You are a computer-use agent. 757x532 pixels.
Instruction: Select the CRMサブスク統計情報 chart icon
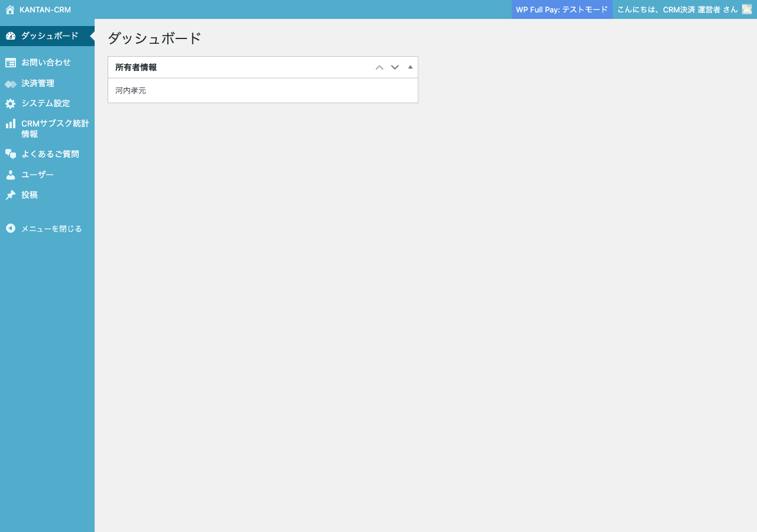11,124
